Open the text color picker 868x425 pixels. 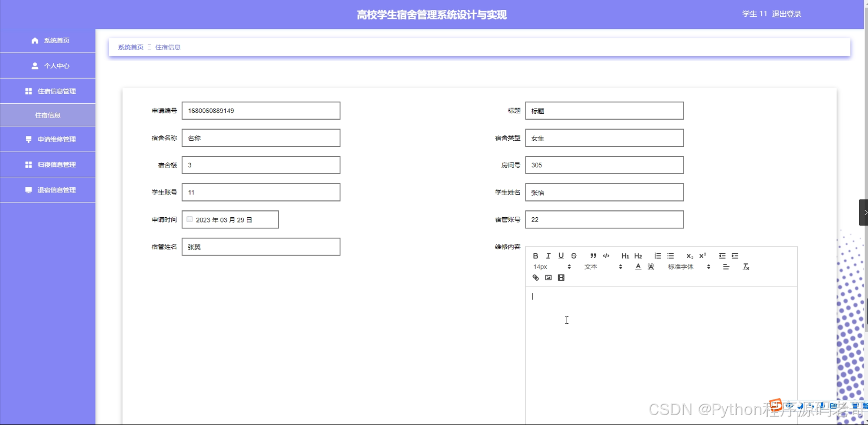click(x=638, y=267)
